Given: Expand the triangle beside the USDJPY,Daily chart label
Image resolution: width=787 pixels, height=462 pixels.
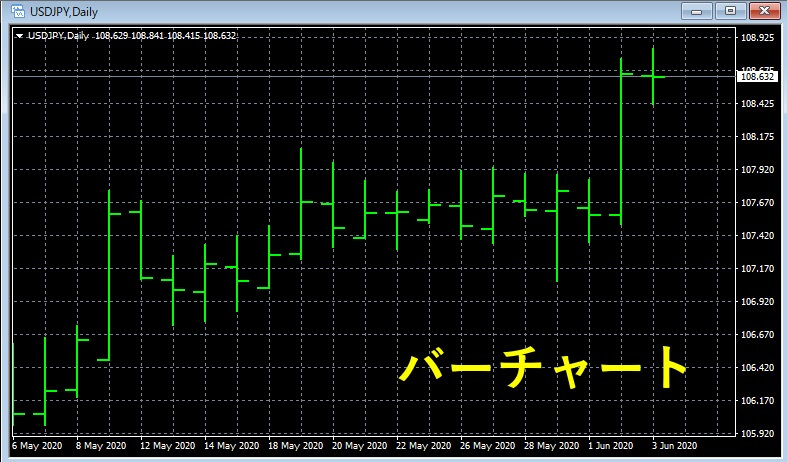Looking at the screenshot, I should [19, 36].
